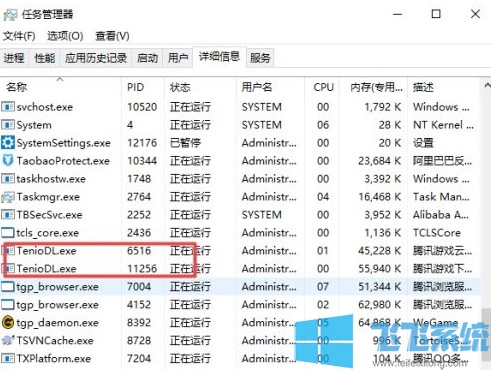The width and height of the screenshot is (491, 370).
Task: Click PID 7004 cell
Action: click(x=139, y=287)
